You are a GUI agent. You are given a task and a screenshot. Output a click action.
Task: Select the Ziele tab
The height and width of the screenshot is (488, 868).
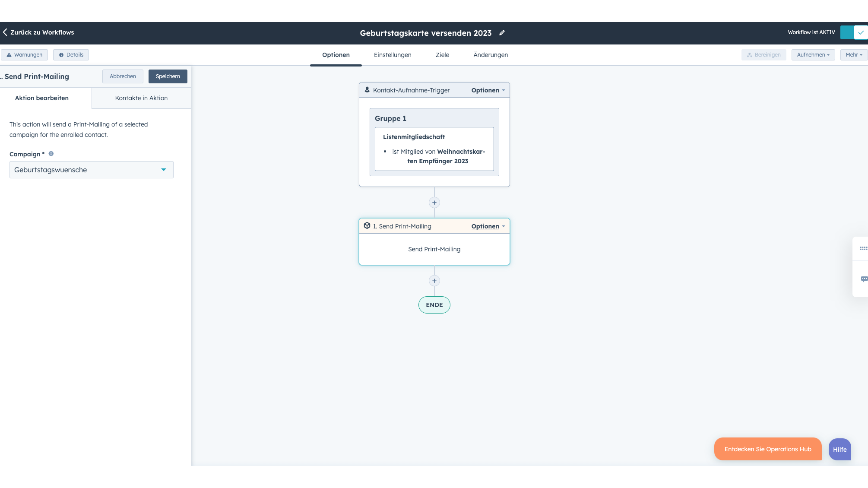pos(442,55)
